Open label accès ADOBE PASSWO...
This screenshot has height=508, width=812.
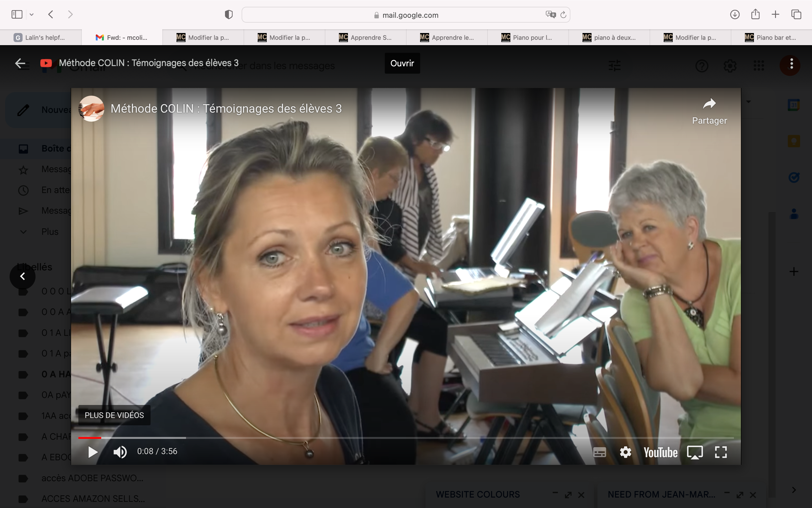tap(92, 478)
